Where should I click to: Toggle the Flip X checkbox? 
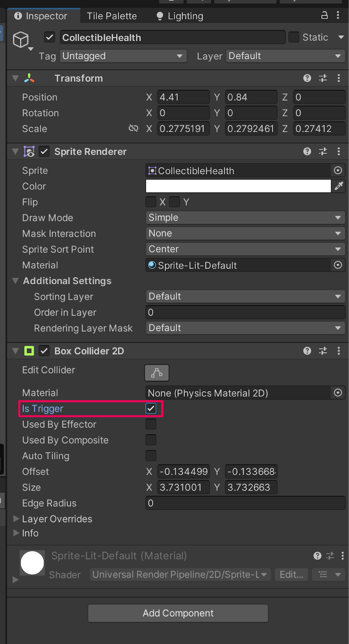pos(150,202)
